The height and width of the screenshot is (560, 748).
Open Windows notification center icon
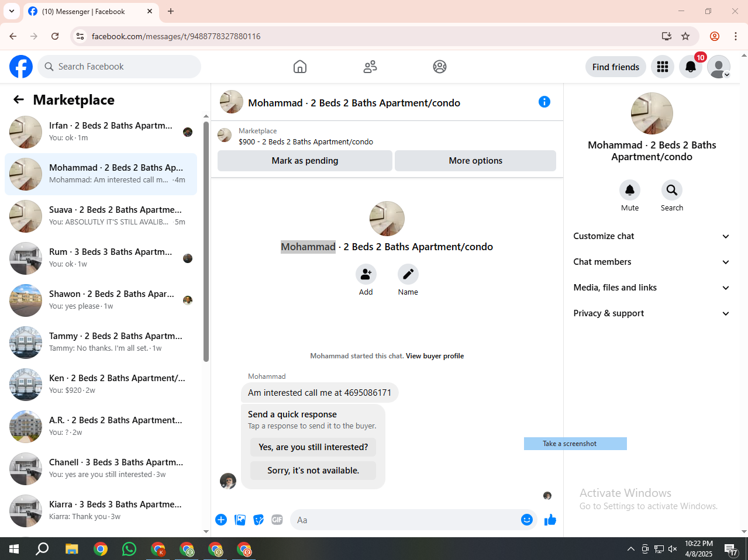click(730, 549)
